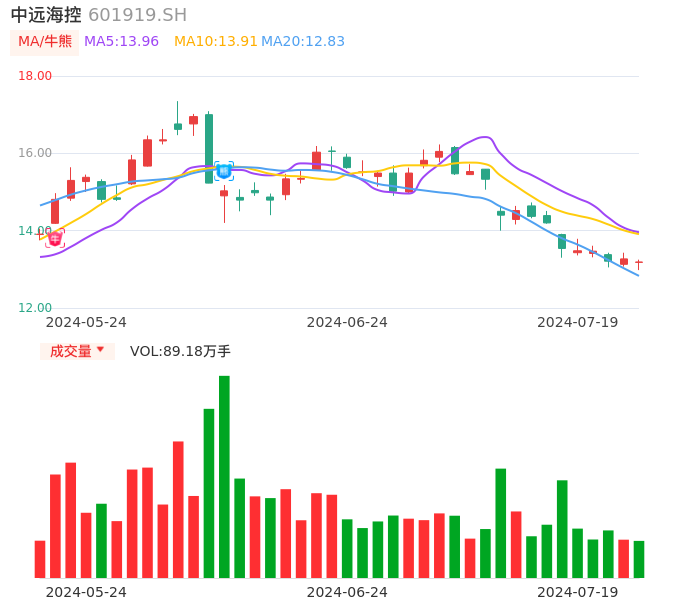This screenshot has height=606, width=686.
Task: Click the large green candlestick beside the bear marker
Action: (x=209, y=148)
